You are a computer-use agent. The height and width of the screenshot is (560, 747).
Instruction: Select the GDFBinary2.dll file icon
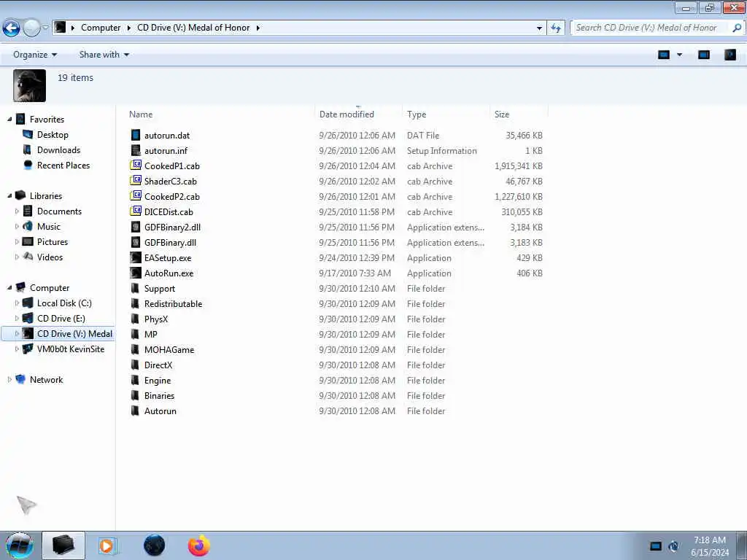coord(136,227)
